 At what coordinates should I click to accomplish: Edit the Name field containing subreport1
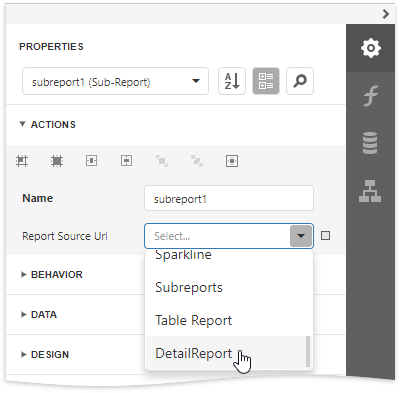tap(229, 198)
